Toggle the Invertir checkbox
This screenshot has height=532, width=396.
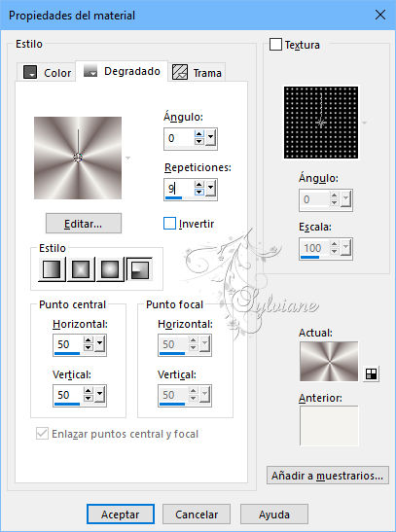click(169, 224)
